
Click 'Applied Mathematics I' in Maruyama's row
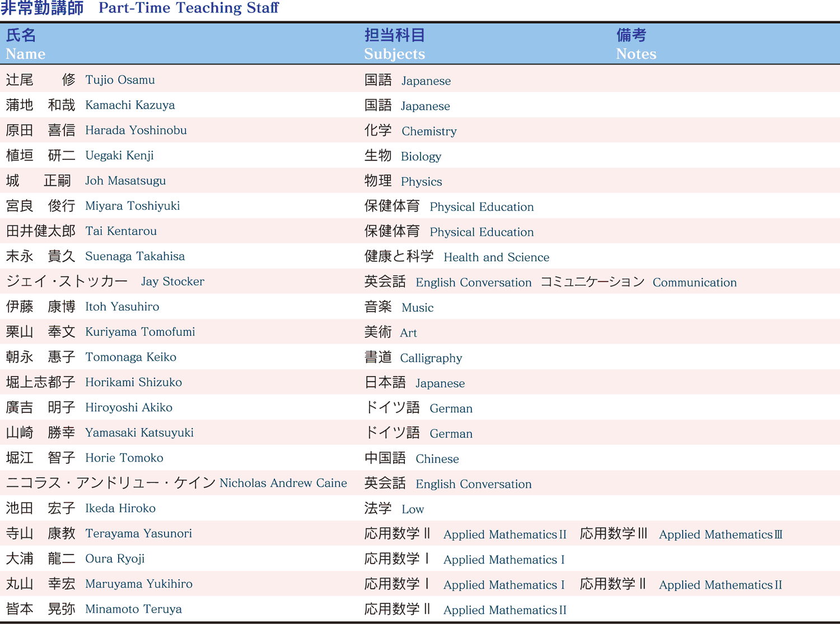504,584
